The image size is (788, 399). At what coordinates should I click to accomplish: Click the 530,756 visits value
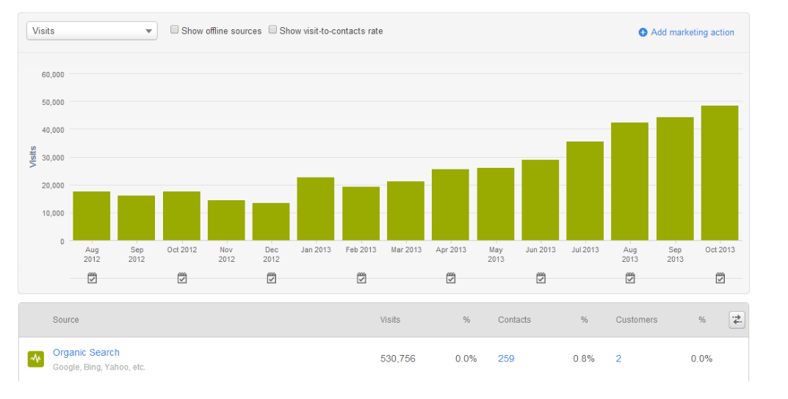pyautogui.click(x=398, y=359)
